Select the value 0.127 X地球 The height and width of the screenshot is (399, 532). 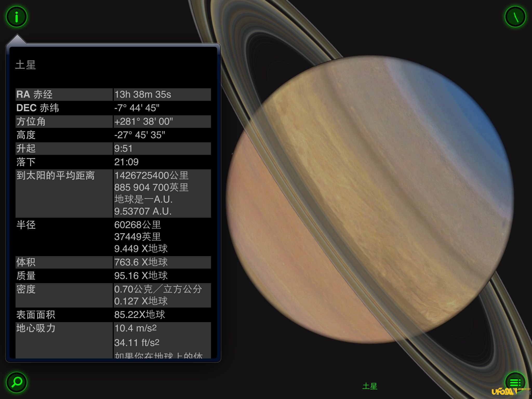coord(141,301)
